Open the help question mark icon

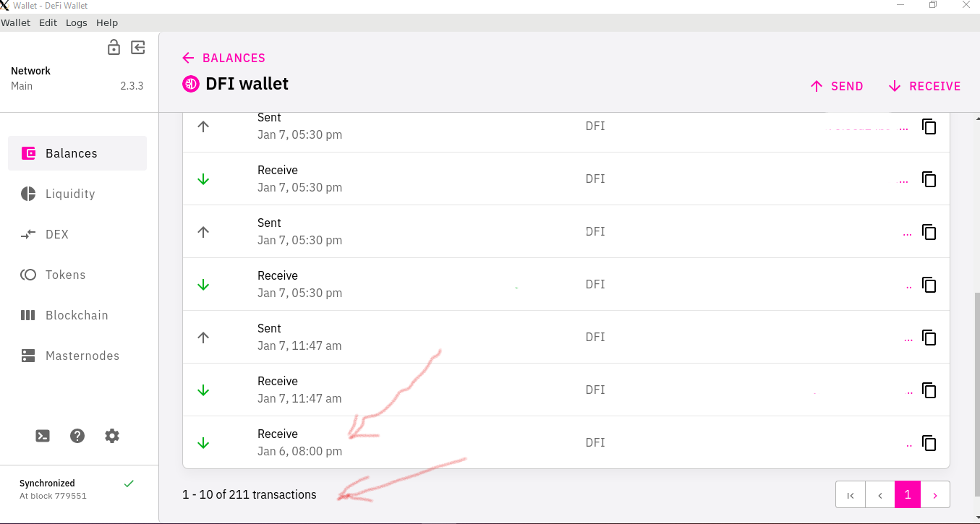(77, 436)
